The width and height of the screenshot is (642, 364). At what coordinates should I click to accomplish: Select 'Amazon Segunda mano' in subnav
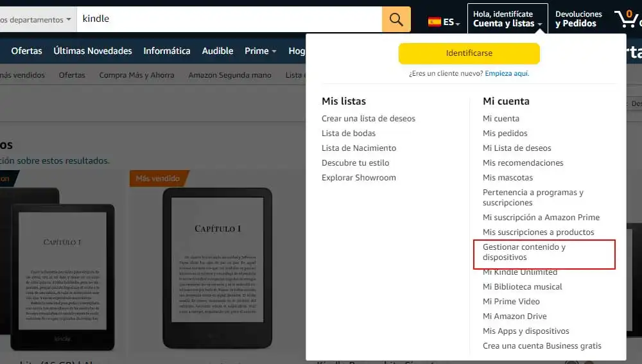(229, 75)
